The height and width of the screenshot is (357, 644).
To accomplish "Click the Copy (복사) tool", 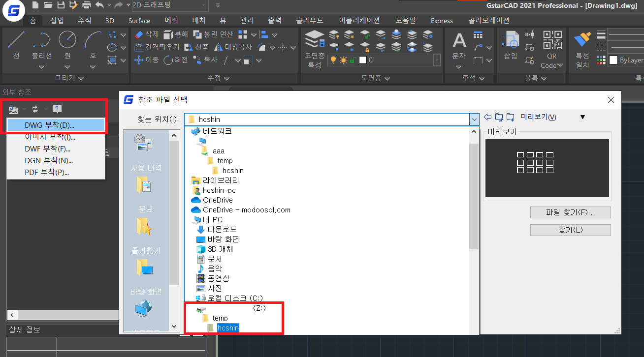I will click(x=205, y=60).
